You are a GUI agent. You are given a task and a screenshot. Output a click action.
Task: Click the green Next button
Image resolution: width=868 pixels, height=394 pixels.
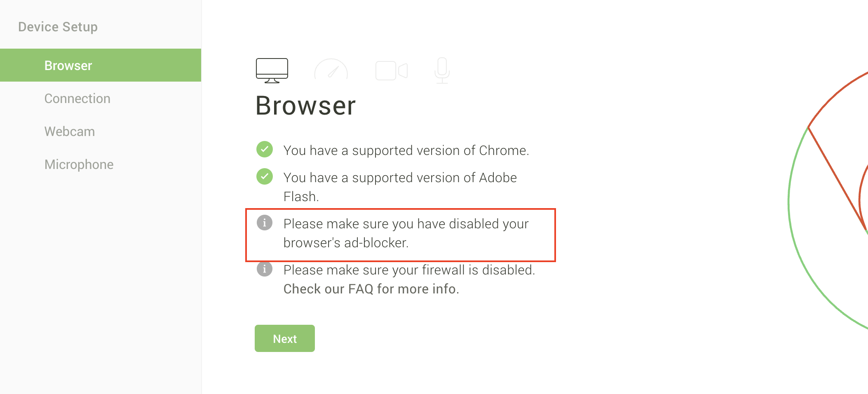point(285,338)
